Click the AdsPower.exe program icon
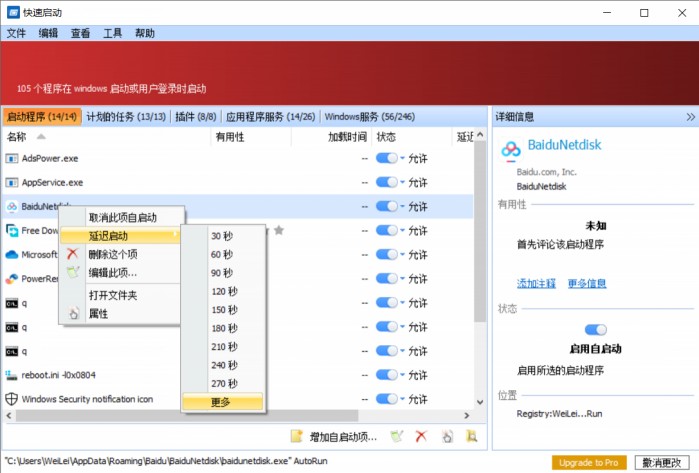This screenshot has width=699, height=473. coord(12,158)
